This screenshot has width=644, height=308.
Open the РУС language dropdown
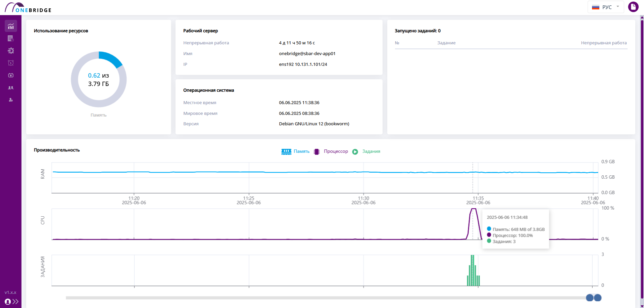pos(606,7)
